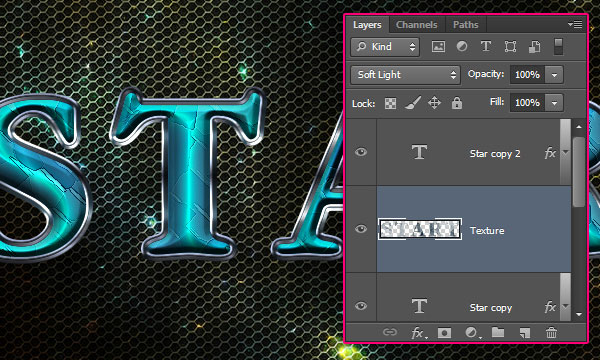Screen dimensions: 600x360
Task: Click the layers scrollbar down arrow
Action: [579, 314]
